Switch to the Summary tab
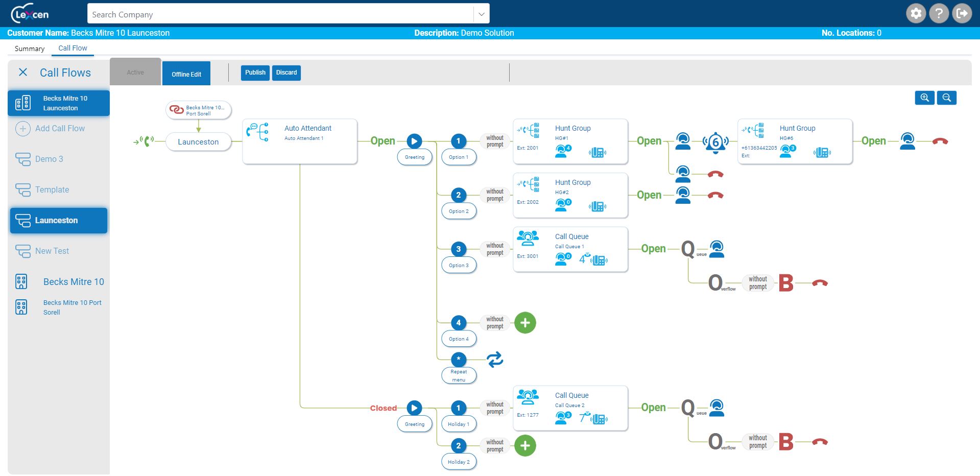The image size is (980, 476). (x=29, y=48)
